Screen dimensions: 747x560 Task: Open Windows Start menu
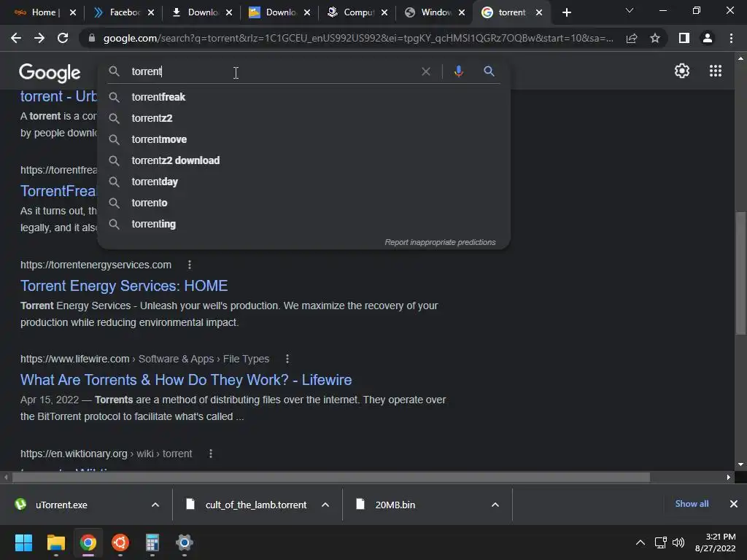(23, 542)
